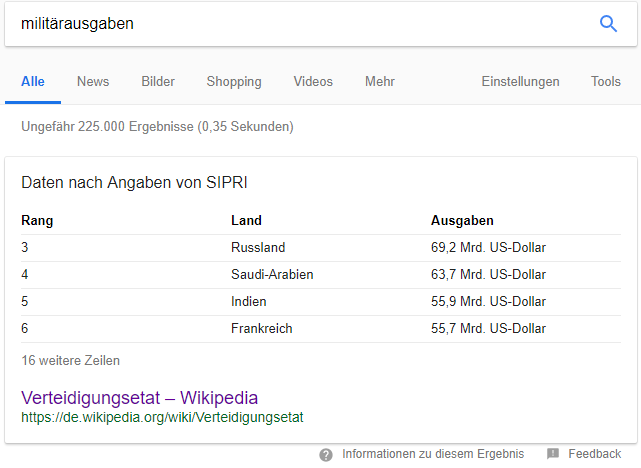Open the Tools options
Viewport: 641px width, 468px height.
pos(606,82)
